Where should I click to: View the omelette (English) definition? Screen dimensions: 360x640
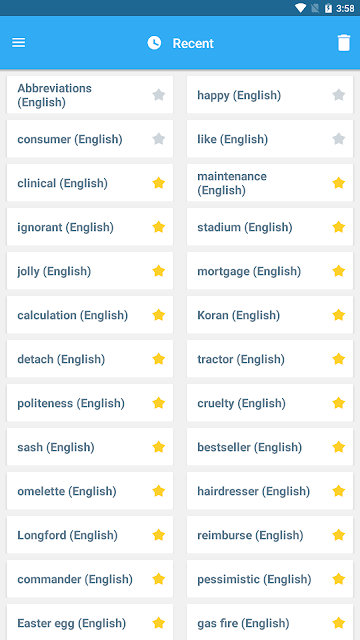tap(90, 491)
